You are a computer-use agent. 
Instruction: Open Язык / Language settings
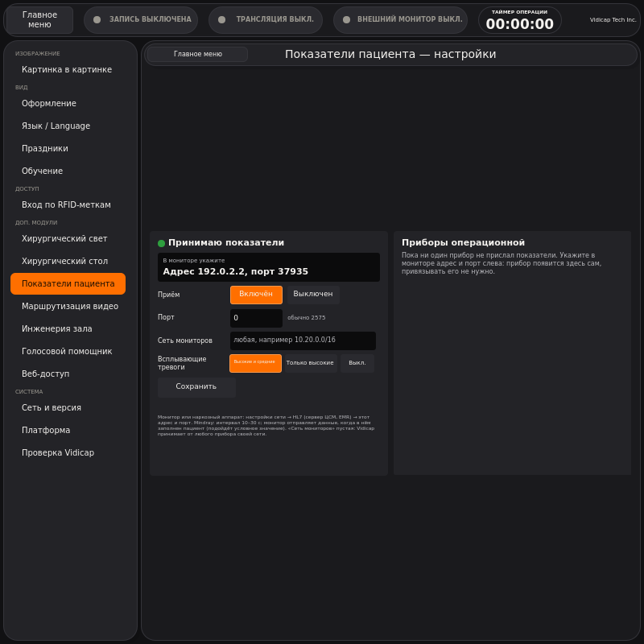pyautogui.click(x=68, y=126)
